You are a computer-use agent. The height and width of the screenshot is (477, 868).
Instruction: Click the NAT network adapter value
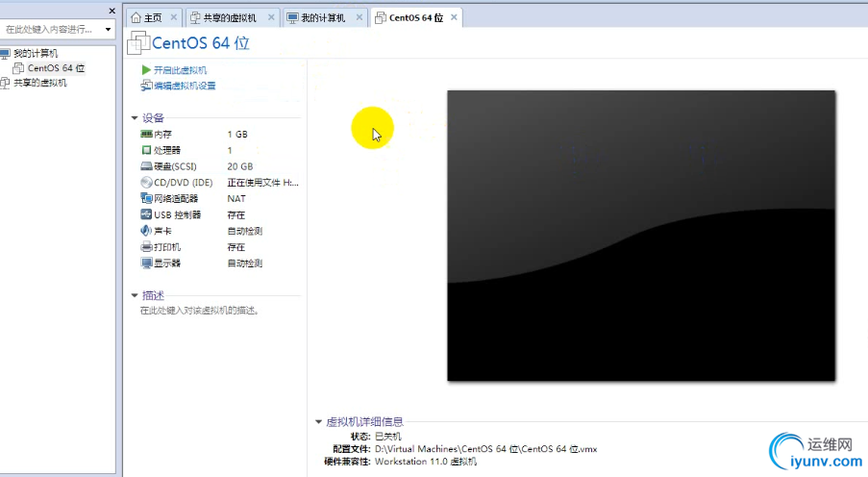click(x=236, y=198)
